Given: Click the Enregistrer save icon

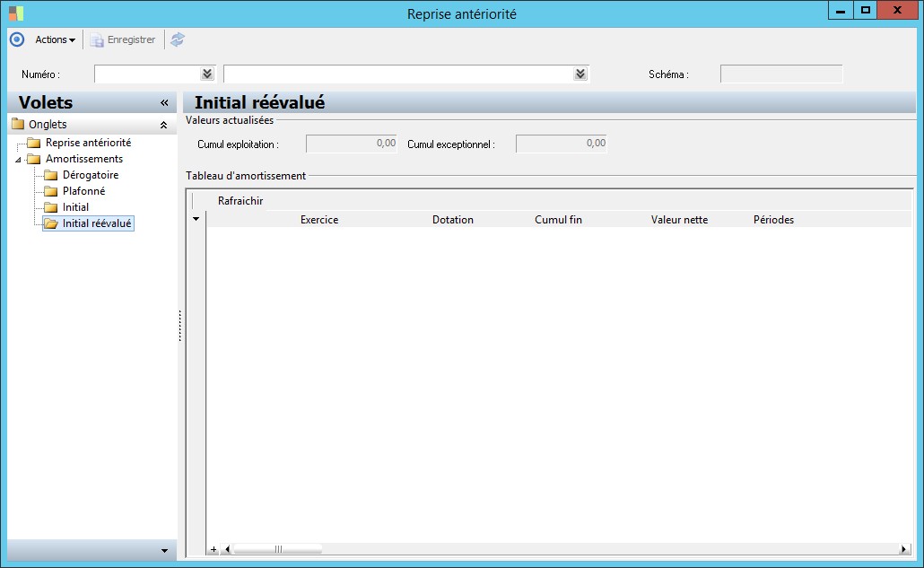Looking at the screenshot, I should pos(97,40).
